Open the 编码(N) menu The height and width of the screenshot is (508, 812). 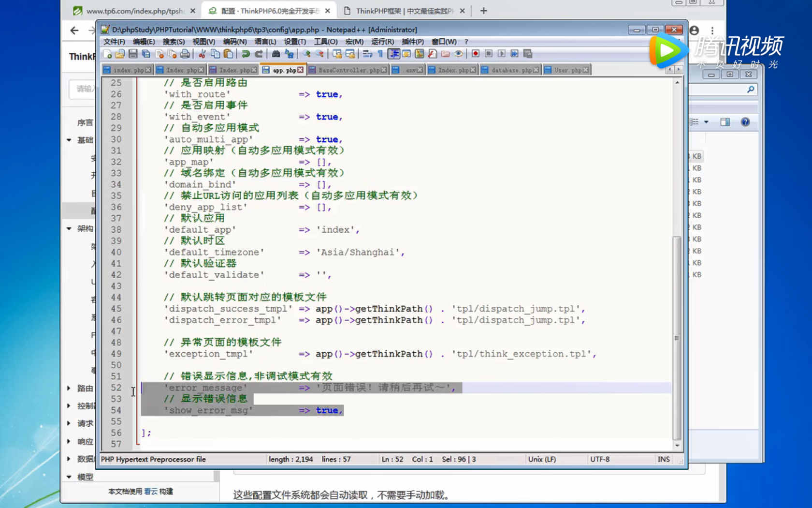tap(235, 42)
